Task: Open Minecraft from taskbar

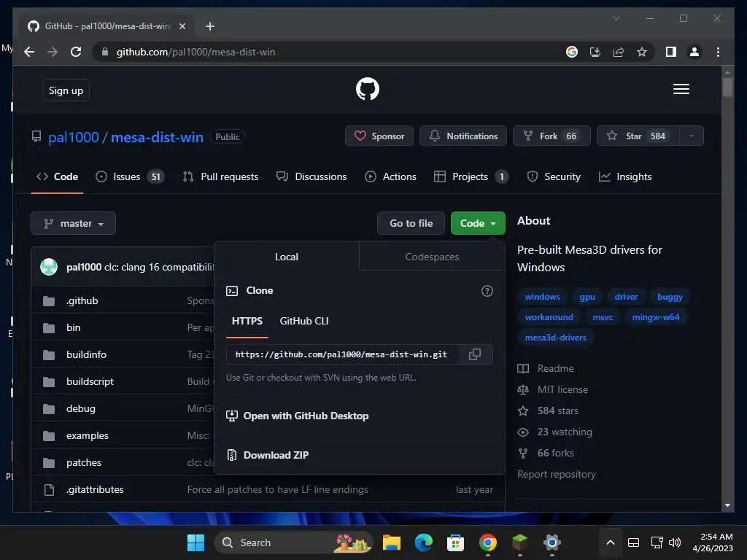Action: coord(519,542)
